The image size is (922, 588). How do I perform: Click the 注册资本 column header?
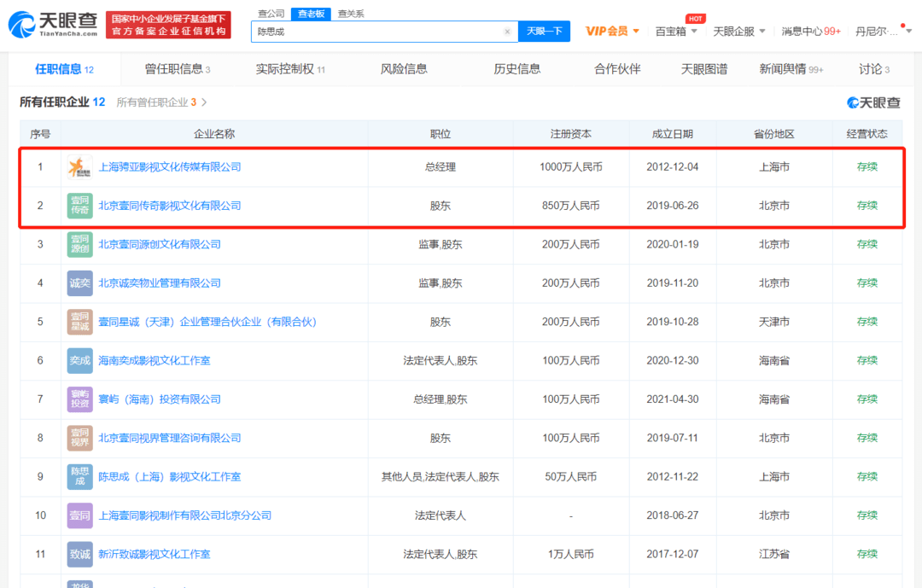(570, 134)
